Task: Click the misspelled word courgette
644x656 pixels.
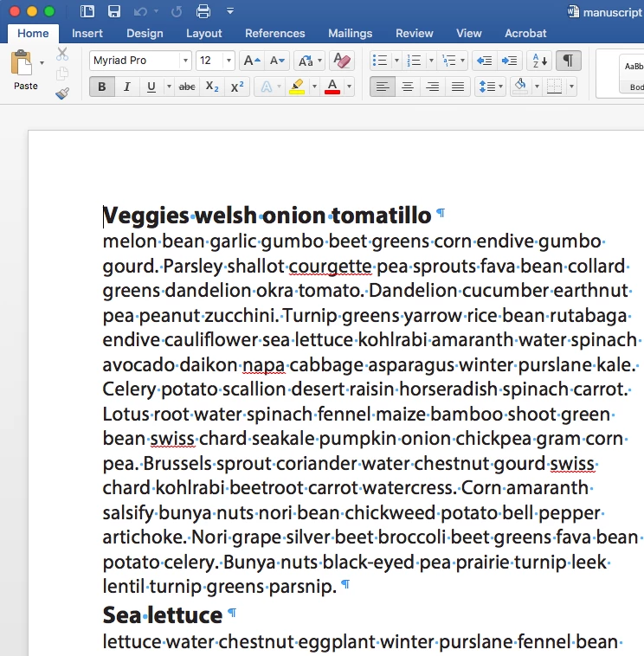Action: 330,267
